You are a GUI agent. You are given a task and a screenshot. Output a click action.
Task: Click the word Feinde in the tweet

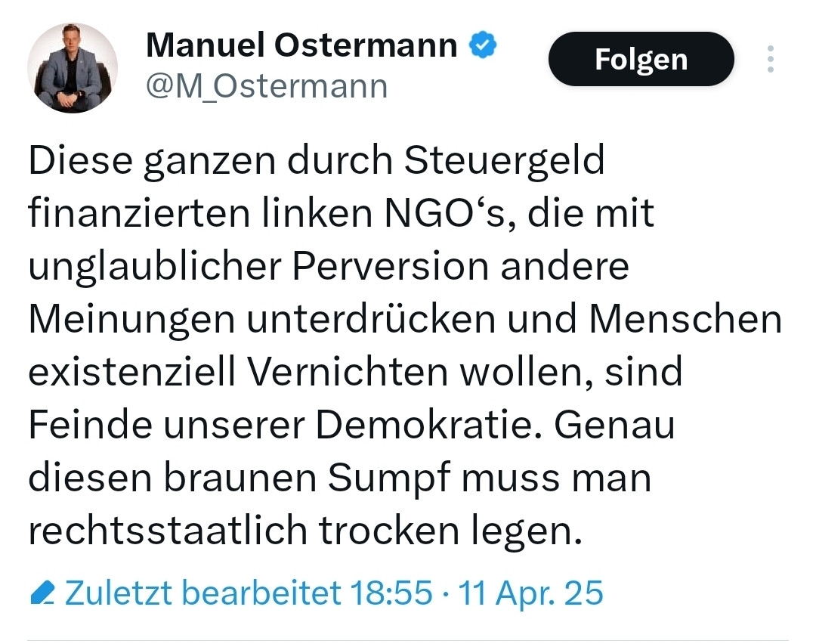89,426
